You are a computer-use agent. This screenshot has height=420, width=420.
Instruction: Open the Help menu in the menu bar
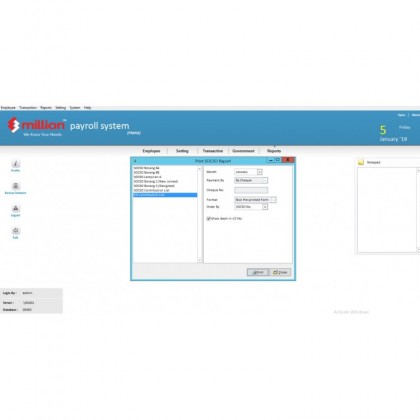click(88, 108)
